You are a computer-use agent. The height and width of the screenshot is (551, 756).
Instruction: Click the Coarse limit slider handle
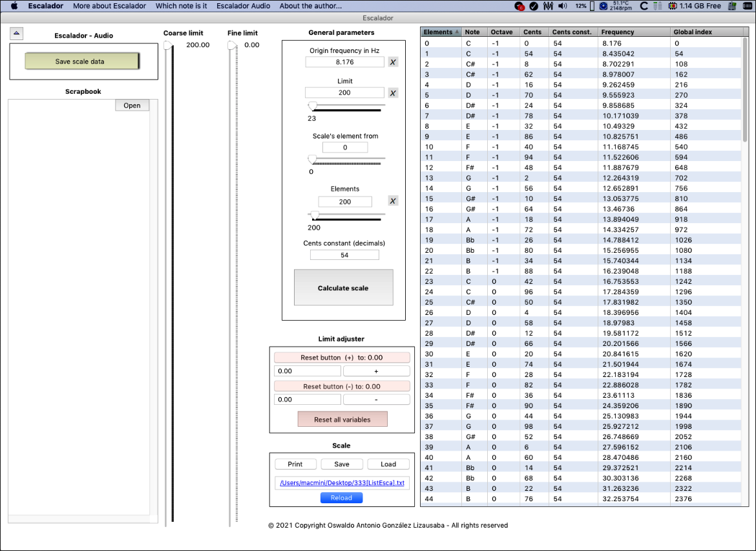point(168,45)
